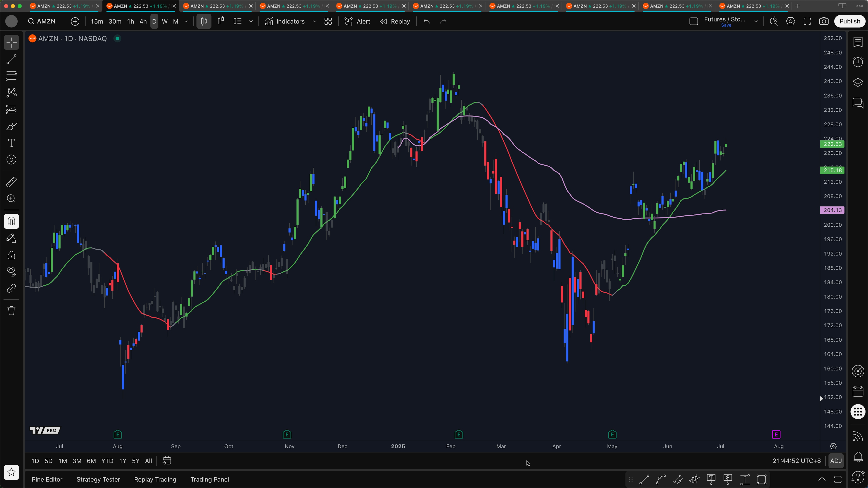This screenshot has width=868, height=488.
Task: Toggle the magnet snap mode
Action: point(12,221)
